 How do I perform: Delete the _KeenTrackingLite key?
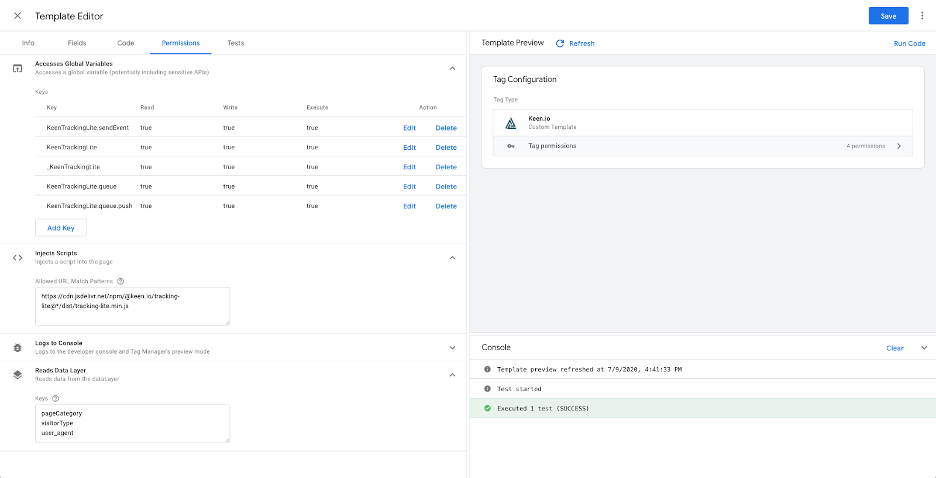click(446, 167)
